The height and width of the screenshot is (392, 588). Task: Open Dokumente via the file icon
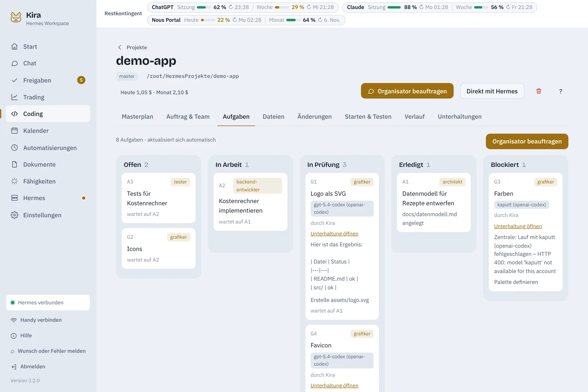[15, 164]
